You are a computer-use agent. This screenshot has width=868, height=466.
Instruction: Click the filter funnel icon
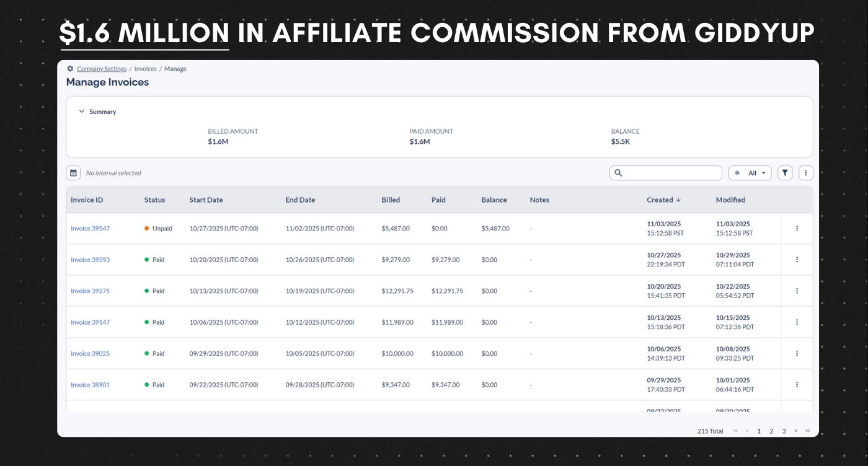[785, 173]
